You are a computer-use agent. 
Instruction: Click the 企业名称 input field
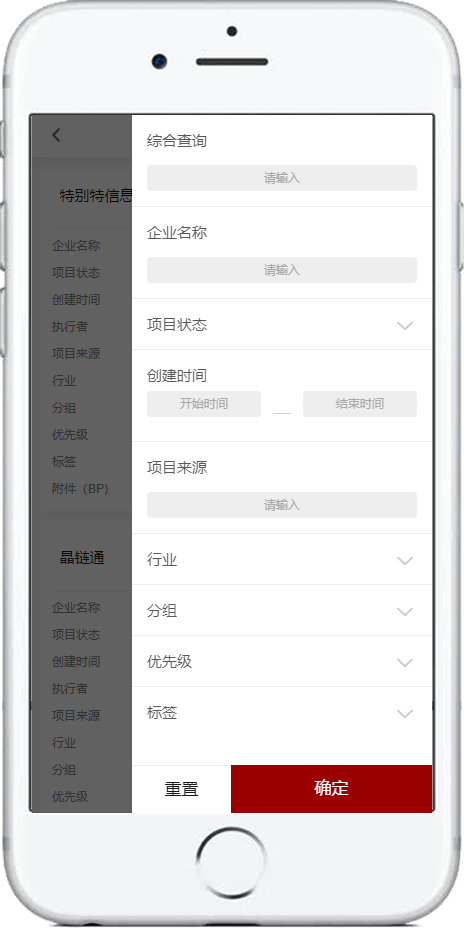(x=282, y=270)
